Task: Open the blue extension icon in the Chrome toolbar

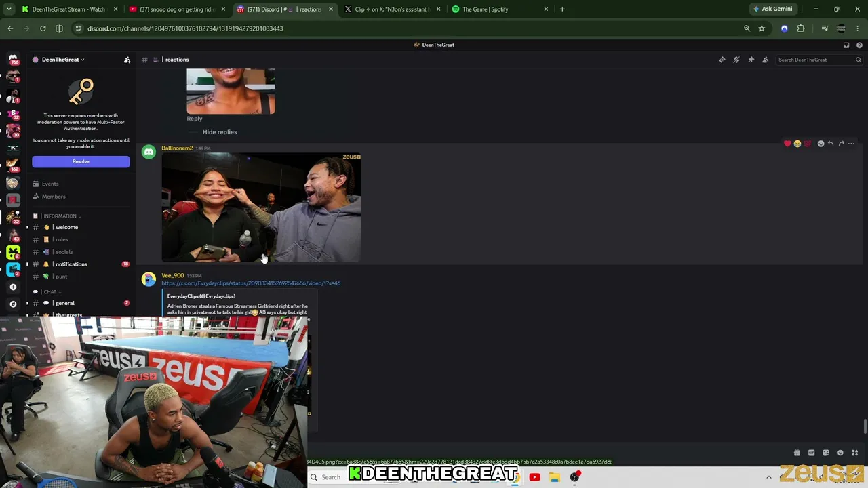Action: [785, 28]
